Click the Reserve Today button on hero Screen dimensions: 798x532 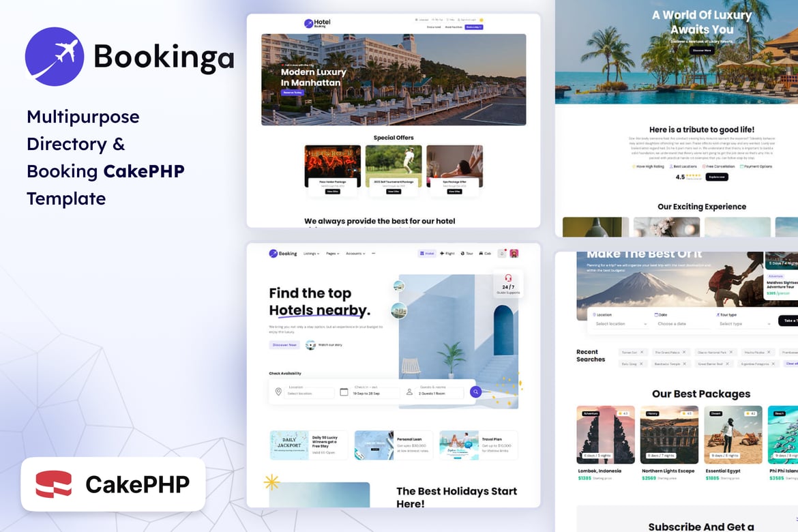pyautogui.click(x=293, y=93)
